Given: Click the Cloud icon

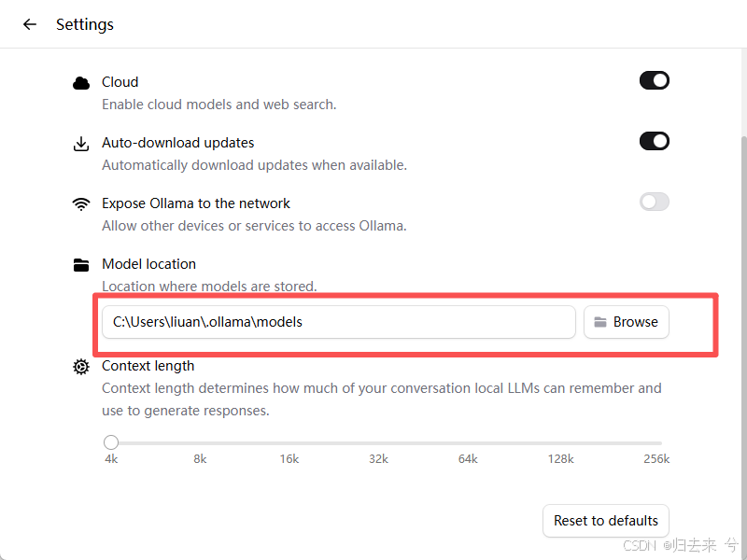Looking at the screenshot, I should [x=81, y=83].
